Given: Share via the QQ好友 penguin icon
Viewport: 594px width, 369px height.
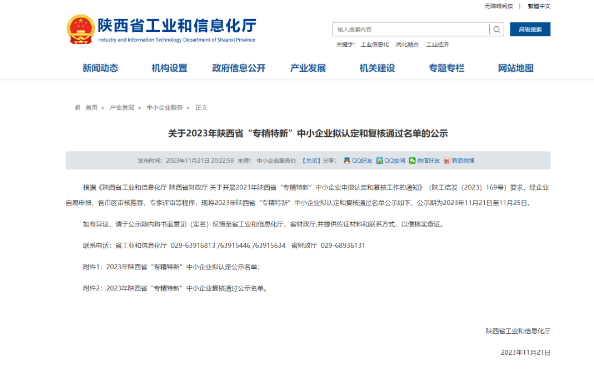Looking at the screenshot, I should [347, 160].
